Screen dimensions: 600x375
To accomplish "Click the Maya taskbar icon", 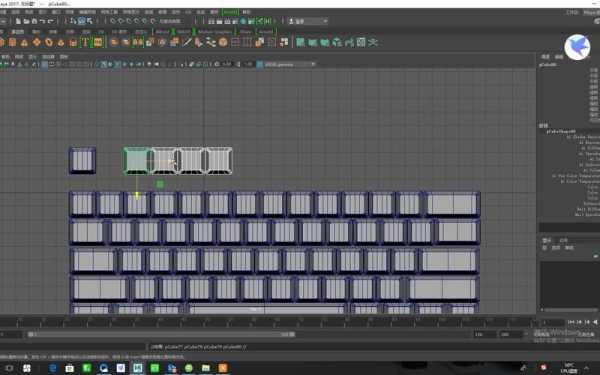I will (x=137, y=368).
